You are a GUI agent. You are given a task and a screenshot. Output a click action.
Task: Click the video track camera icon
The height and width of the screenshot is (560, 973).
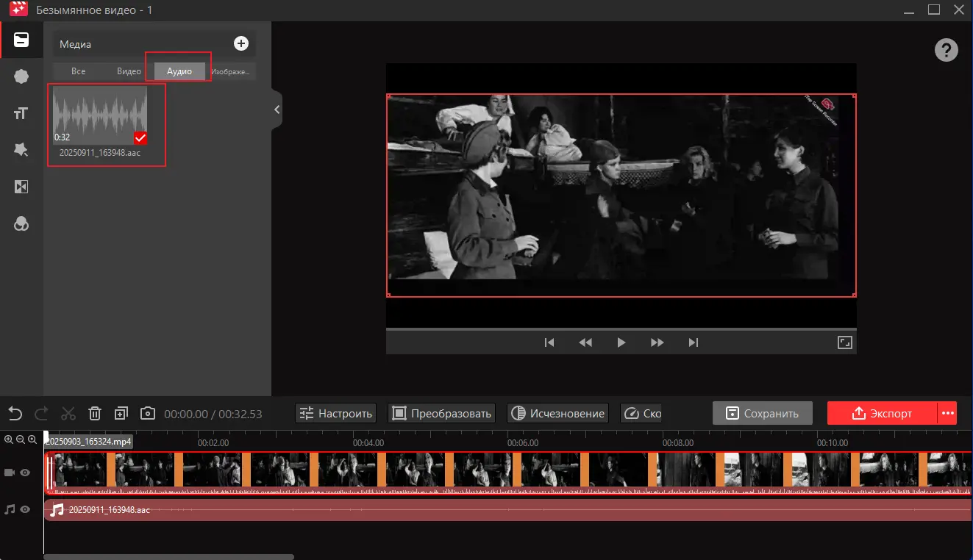click(x=10, y=473)
